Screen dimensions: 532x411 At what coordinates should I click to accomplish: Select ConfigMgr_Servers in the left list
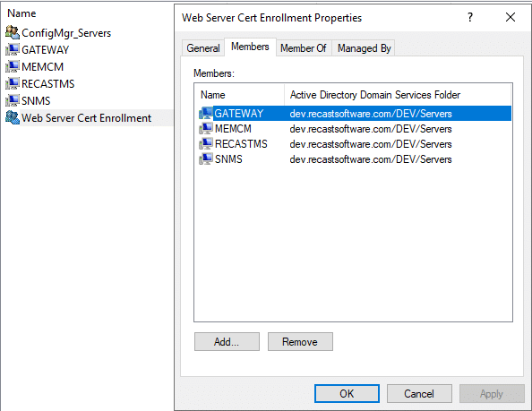click(66, 33)
